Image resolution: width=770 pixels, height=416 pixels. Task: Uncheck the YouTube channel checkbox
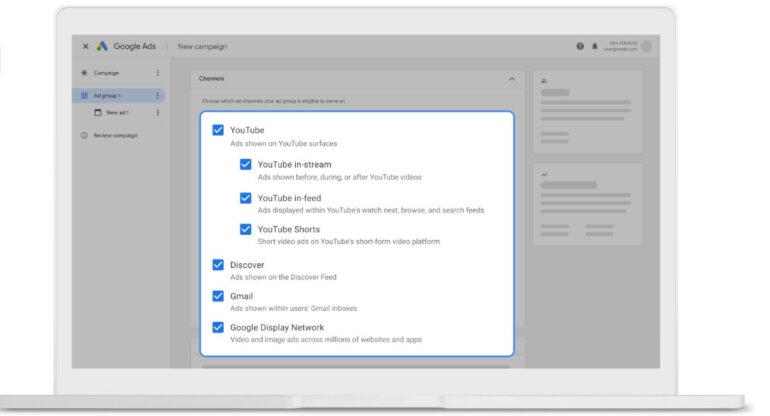pyautogui.click(x=218, y=130)
